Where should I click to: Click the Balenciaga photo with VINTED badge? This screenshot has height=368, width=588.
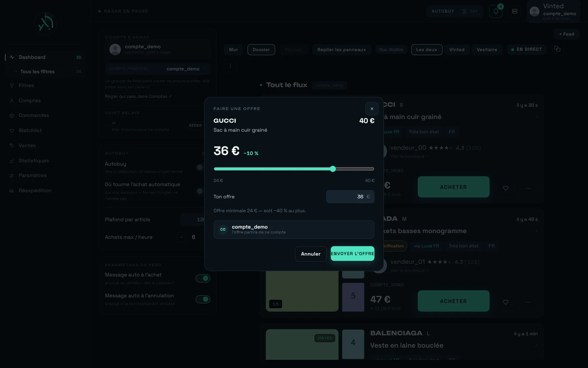coord(302,345)
